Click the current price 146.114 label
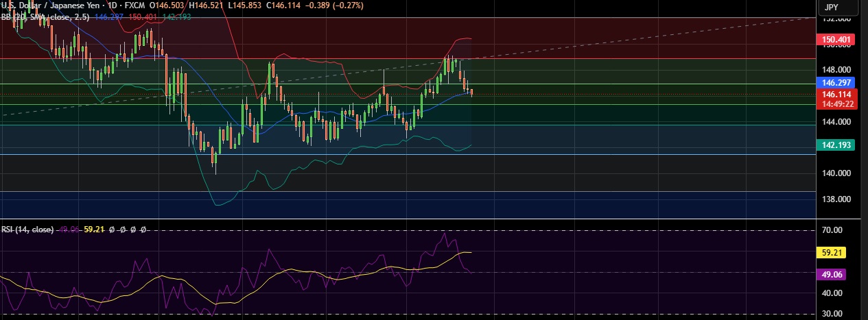The width and height of the screenshot is (868, 320). [836, 95]
